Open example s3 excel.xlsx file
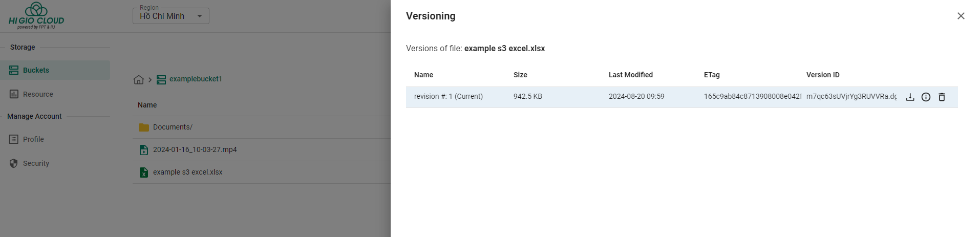This screenshot has height=237, width=980. pos(188,172)
